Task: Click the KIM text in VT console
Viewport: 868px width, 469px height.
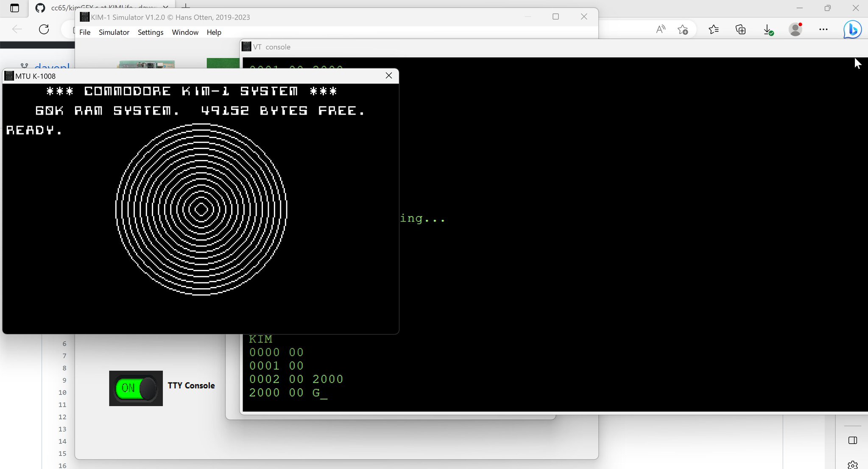Action: pyautogui.click(x=260, y=339)
